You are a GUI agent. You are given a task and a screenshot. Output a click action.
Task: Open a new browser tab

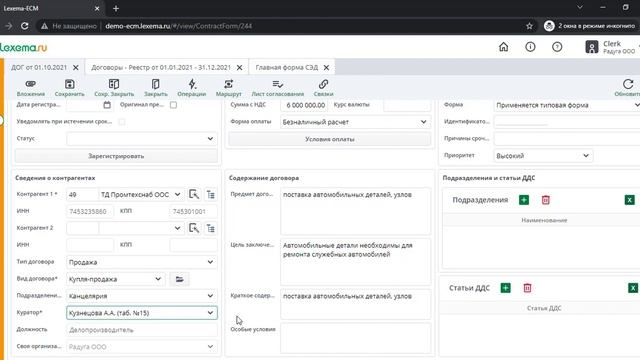(116, 8)
